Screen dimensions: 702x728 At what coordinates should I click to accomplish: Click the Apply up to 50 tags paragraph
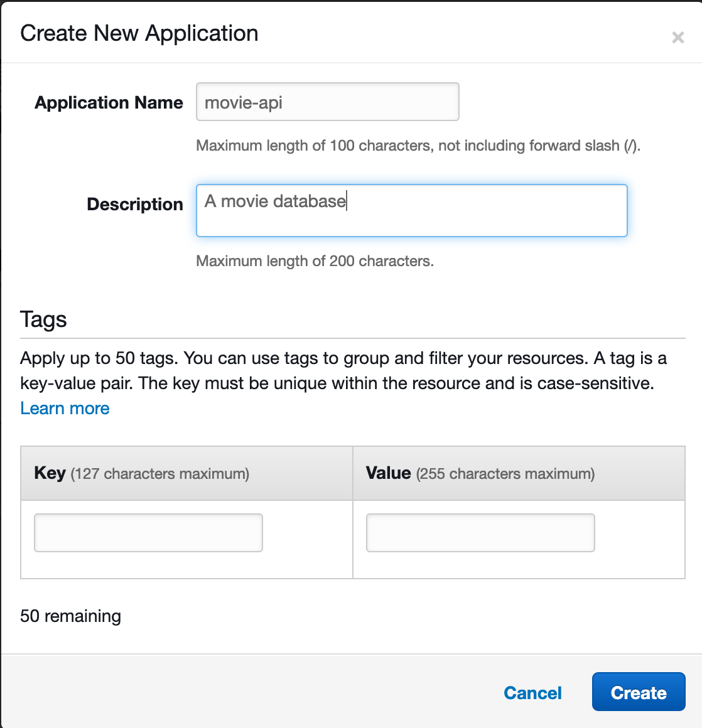point(343,370)
